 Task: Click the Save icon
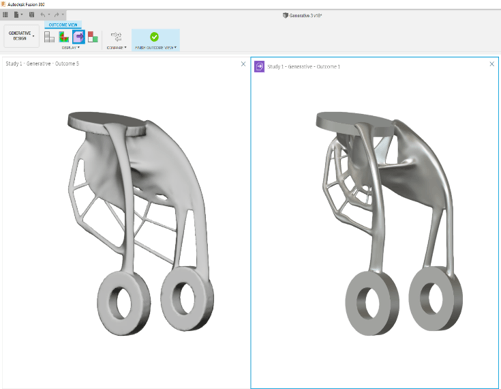coord(32,15)
